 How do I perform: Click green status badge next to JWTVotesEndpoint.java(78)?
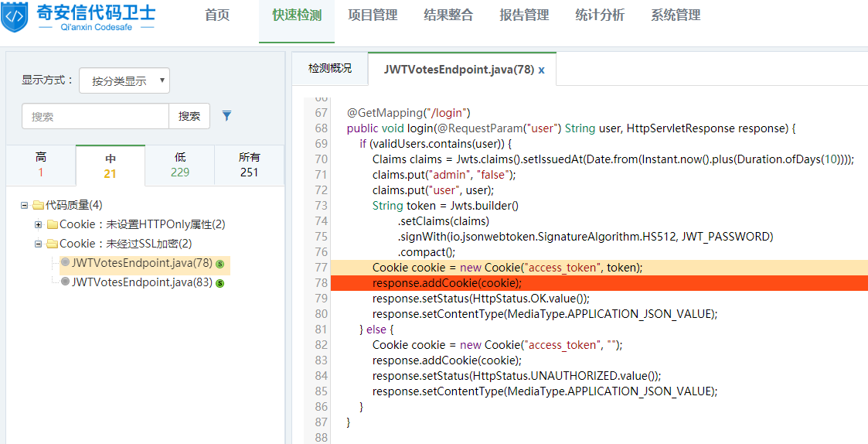[x=220, y=264]
